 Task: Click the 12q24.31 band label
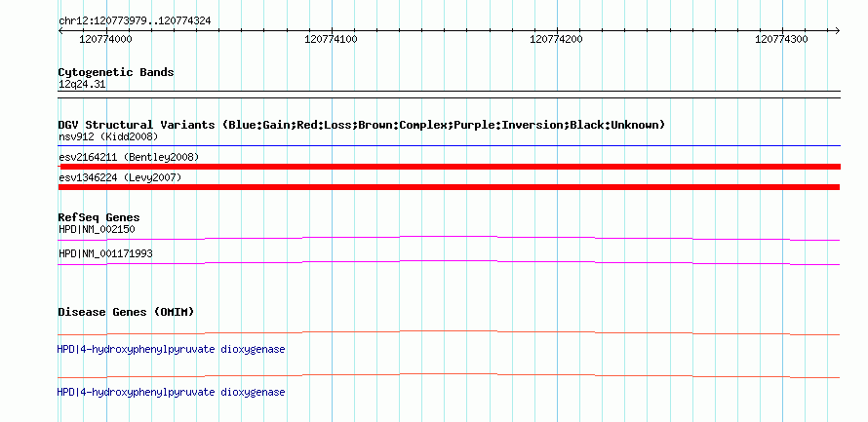click(82, 85)
